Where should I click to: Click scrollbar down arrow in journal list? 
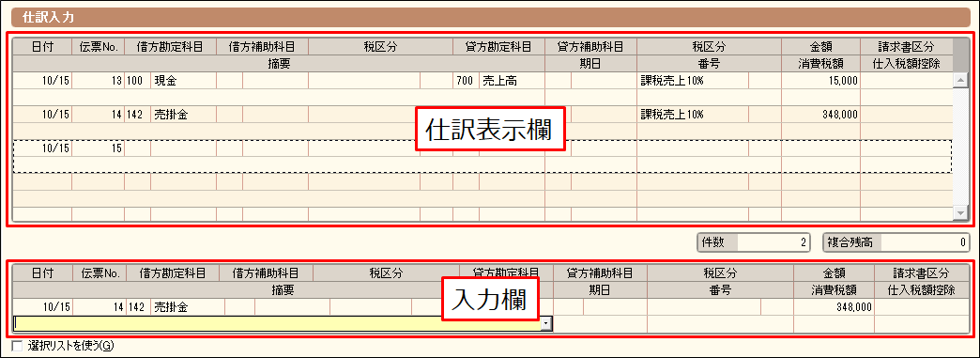tap(959, 214)
